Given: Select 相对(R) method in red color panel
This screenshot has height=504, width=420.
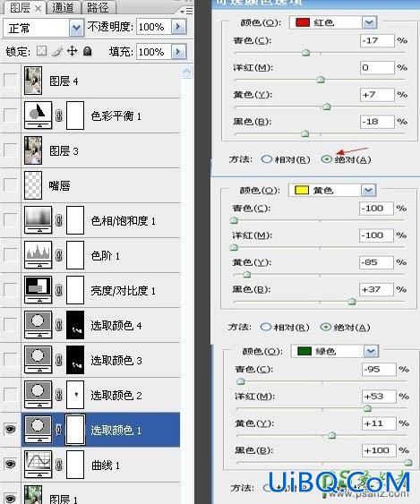Looking at the screenshot, I should (267, 159).
